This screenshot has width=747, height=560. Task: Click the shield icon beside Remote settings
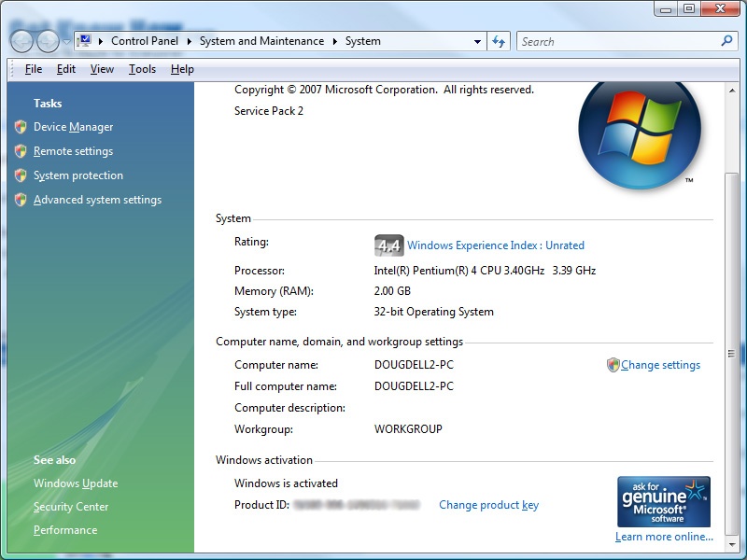click(x=21, y=151)
